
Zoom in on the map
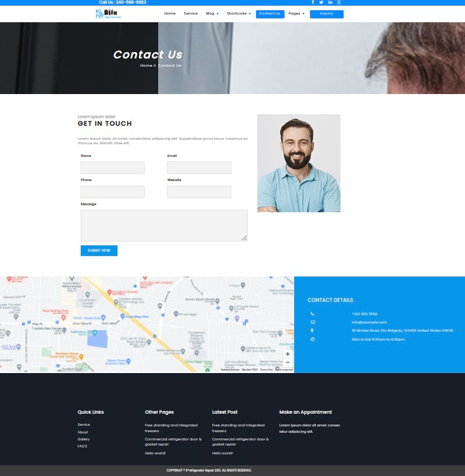pos(287,354)
